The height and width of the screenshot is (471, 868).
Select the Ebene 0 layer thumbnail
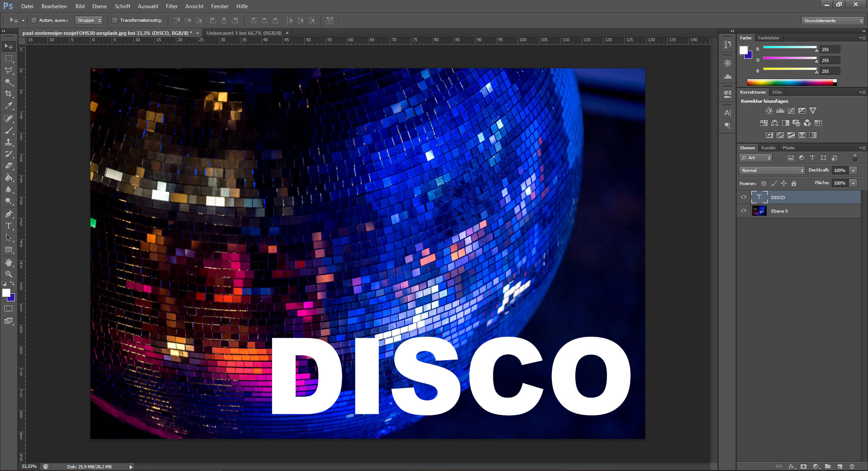click(x=759, y=211)
